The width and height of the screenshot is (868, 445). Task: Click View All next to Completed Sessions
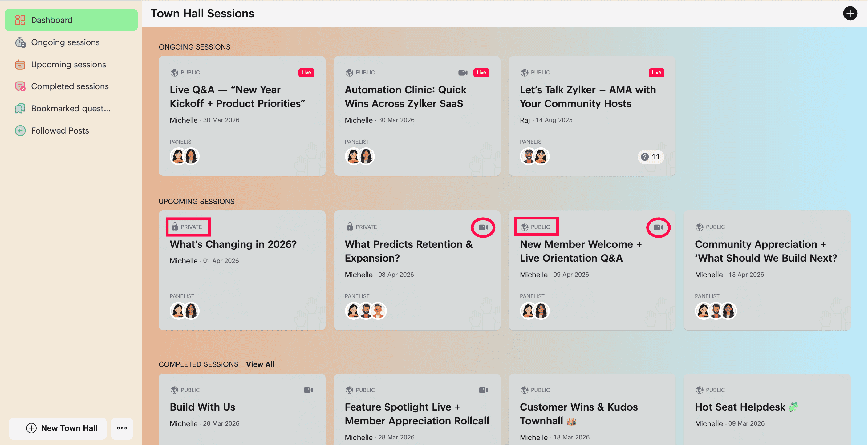pyautogui.click(x=260, y=364)
